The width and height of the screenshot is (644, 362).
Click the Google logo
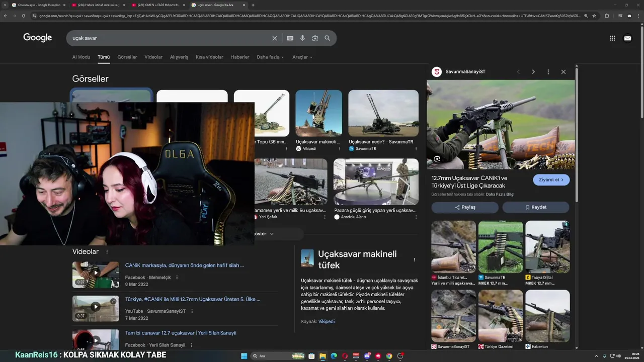[38, 38]
